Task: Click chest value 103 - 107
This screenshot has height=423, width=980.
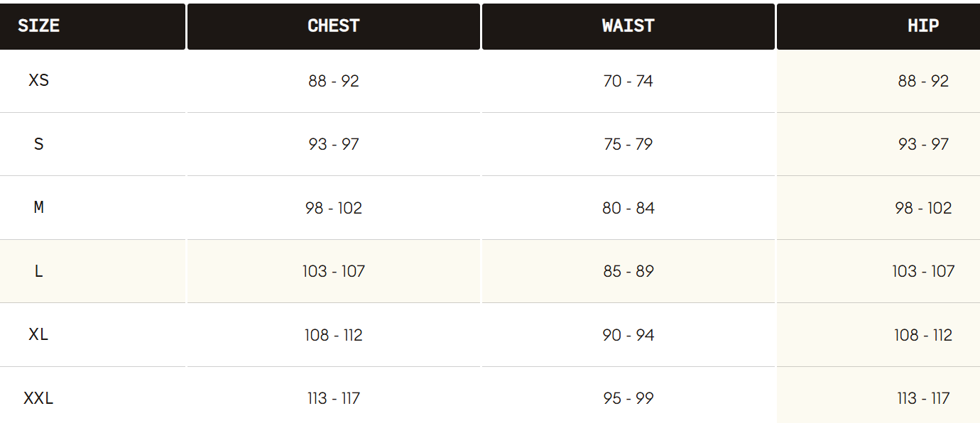Action: point(334,271)
